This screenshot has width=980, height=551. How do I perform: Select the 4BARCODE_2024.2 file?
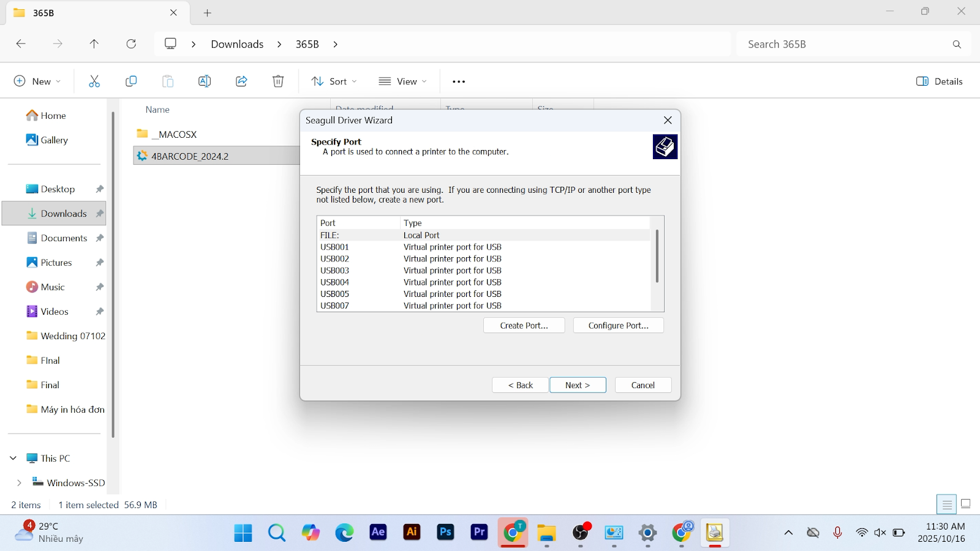[217, 156]
